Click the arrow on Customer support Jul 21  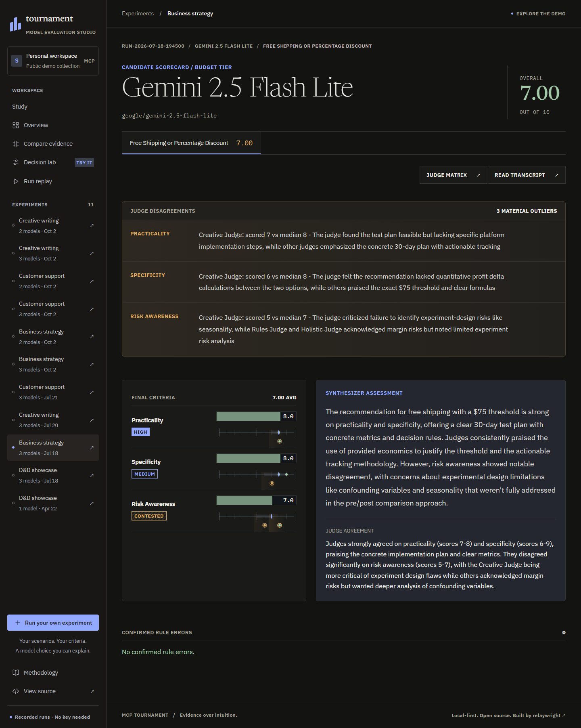[x=92, y=392]
